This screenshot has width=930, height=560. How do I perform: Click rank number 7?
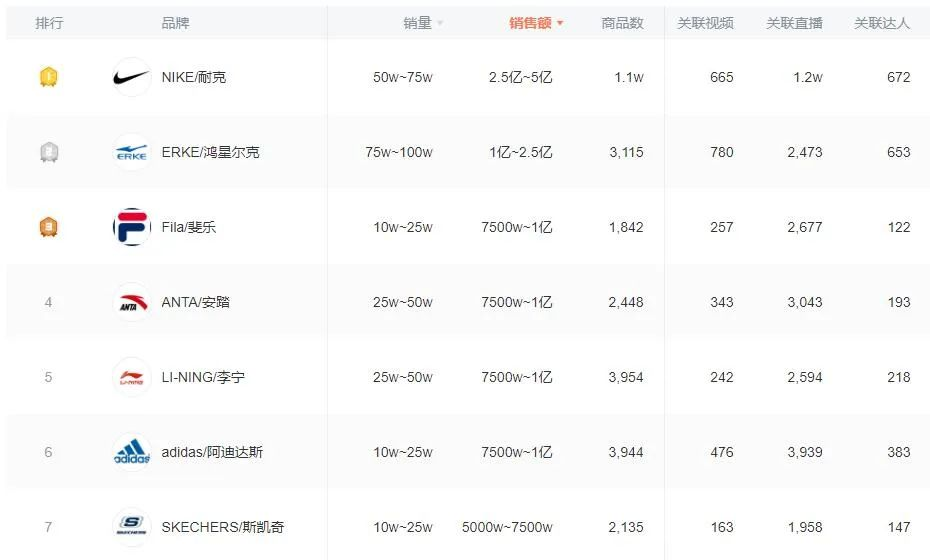tap(49, 527)
